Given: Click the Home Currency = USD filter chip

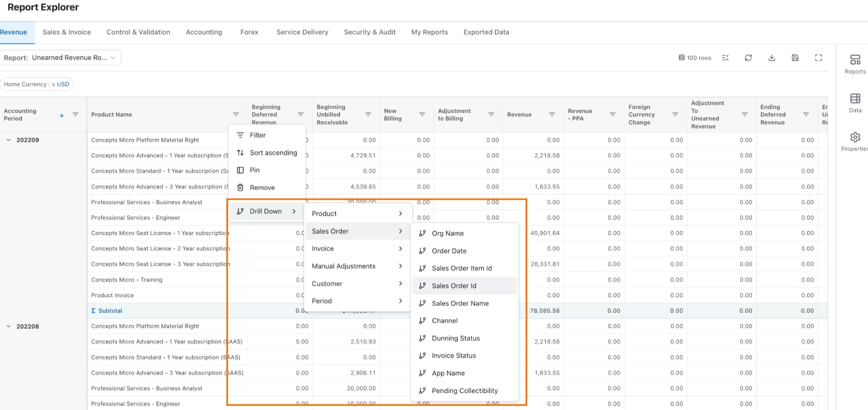Looking at the screenshot, I should click(36, 84).
